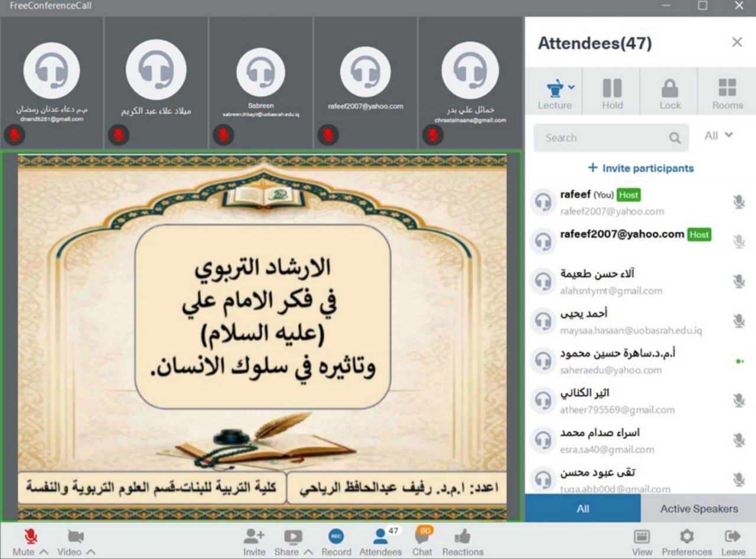Toggle the Mute microphone button
Image resolution: width=756 pixels, height=559 pixels.
pos(31,537)
